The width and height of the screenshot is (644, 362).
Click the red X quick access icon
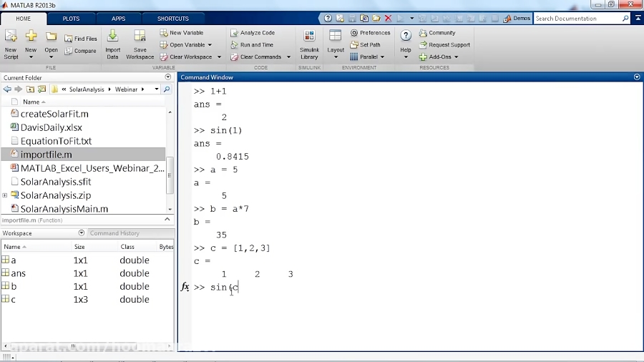388,19
